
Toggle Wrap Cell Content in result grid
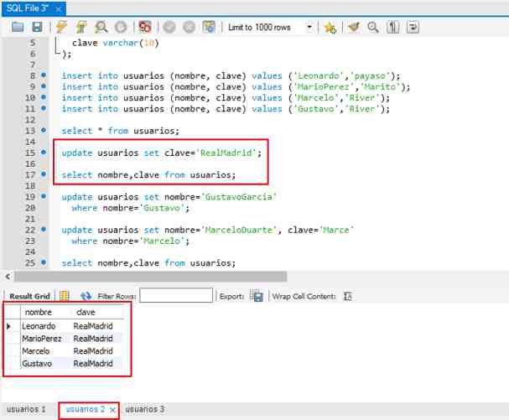pos(347,296)
